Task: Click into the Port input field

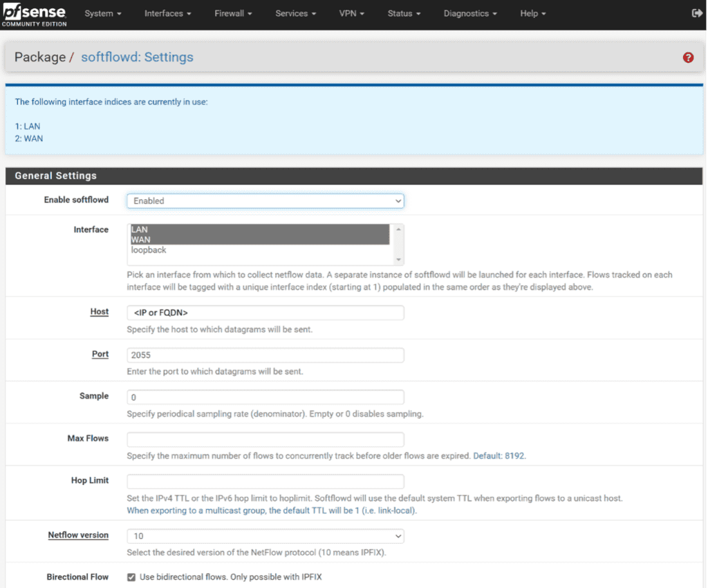Action: tap(265, 355)
